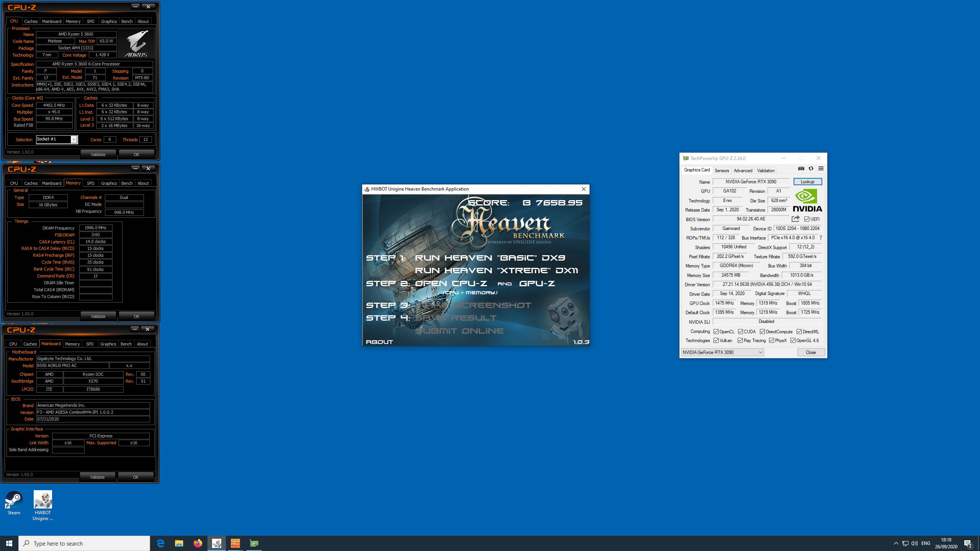The image size is (980, 551).
Task: Click the ENG language indicator
Action: coord(926,543)
